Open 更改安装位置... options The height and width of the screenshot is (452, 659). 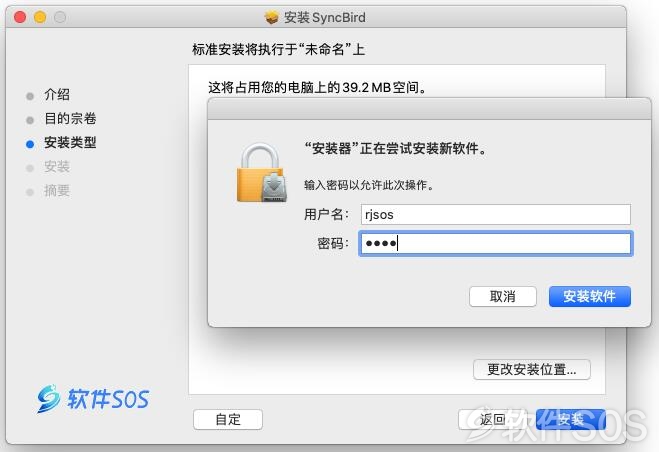point(532,370)
